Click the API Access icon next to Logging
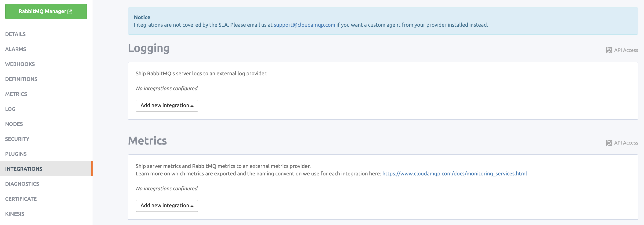The height and width of the screenshot is (225, 644). point(609,50)
